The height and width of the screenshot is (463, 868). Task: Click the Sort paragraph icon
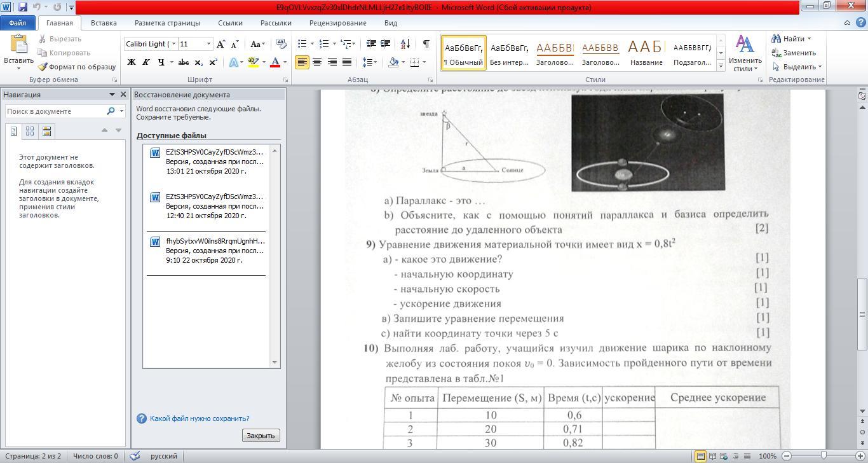pos(405,44)
